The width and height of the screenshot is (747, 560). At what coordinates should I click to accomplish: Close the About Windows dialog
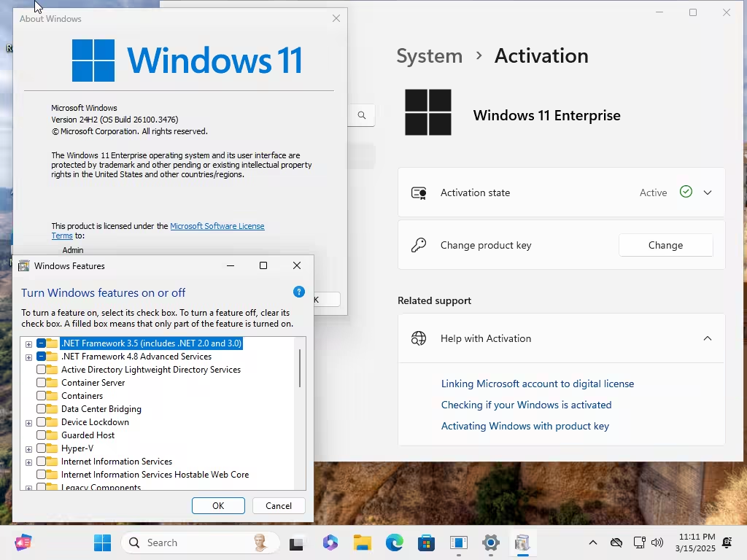[x=336, y=18]
